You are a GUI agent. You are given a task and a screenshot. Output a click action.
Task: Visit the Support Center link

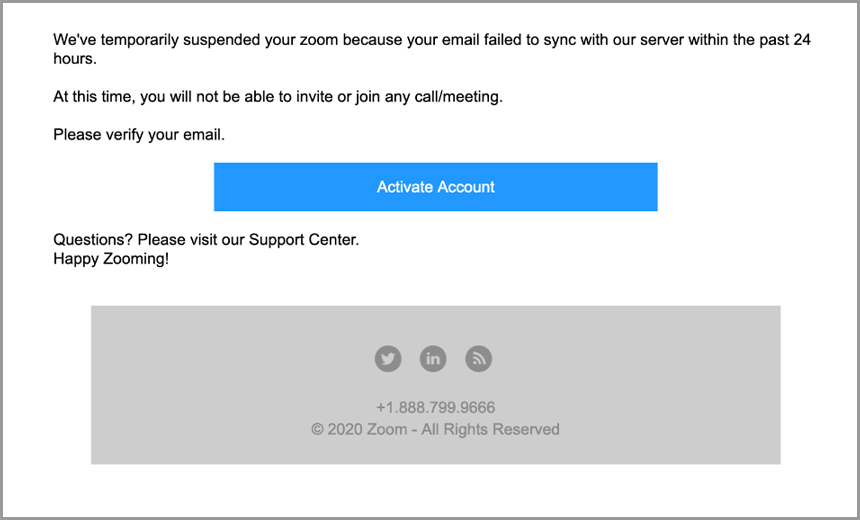(x=304, y=240)
